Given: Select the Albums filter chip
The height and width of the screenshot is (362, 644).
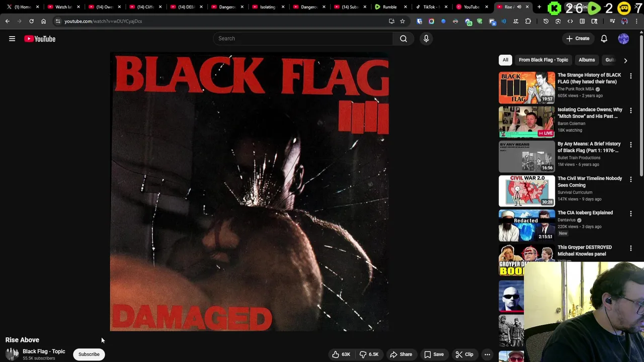Looking at the screenshot, I should click(587, 60).
